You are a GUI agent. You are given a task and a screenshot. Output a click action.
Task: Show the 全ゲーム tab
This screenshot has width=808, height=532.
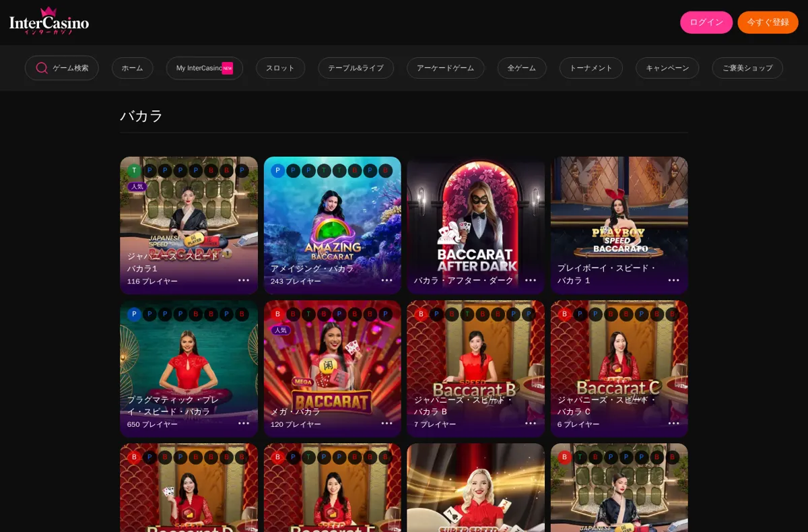[x=522, y=68]
